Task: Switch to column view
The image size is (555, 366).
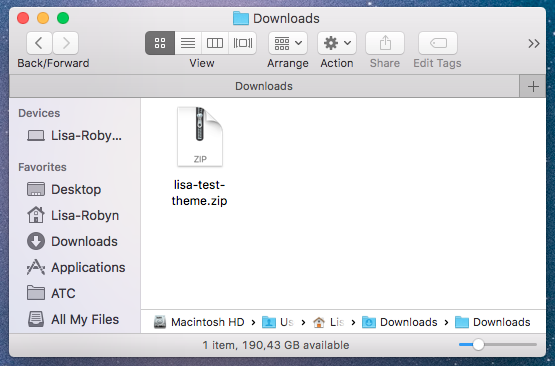Action: click(x=215, y=43)
